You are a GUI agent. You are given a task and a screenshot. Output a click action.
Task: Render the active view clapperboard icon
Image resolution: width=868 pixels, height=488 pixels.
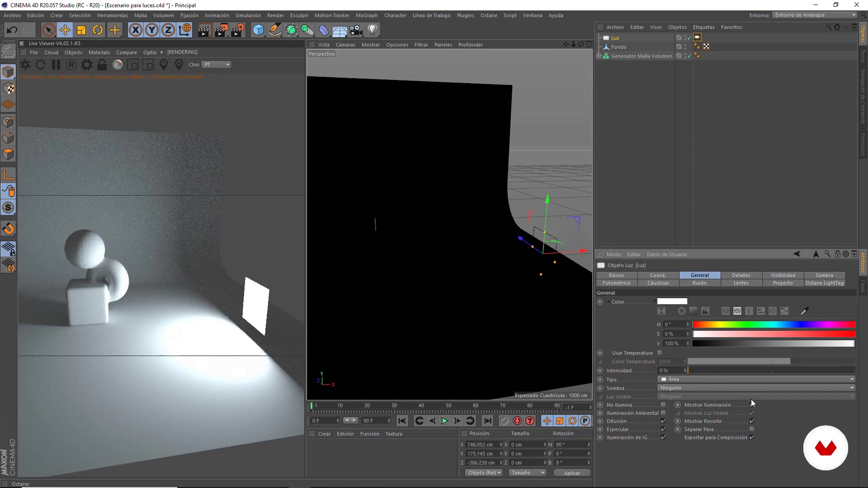pos(204,30)
